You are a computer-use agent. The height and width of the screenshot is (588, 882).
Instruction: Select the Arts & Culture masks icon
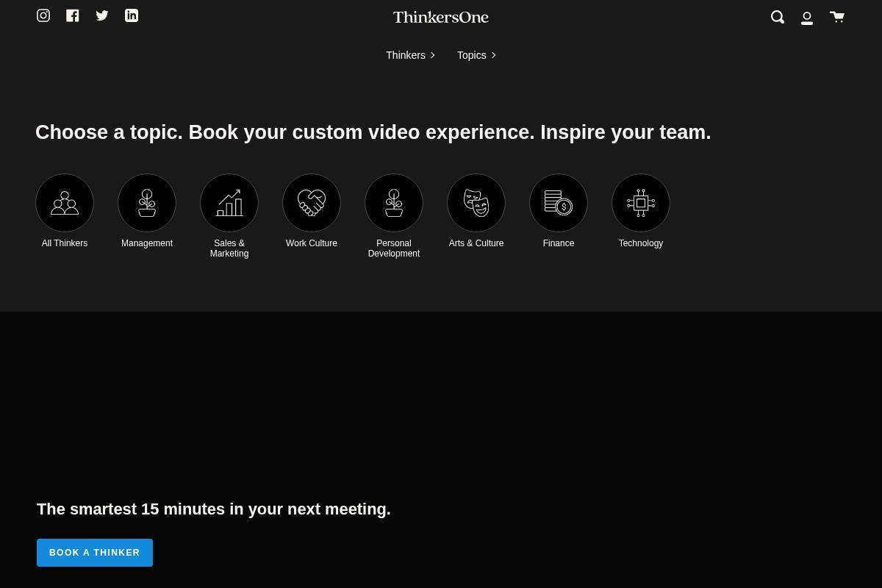coord(476,203)
